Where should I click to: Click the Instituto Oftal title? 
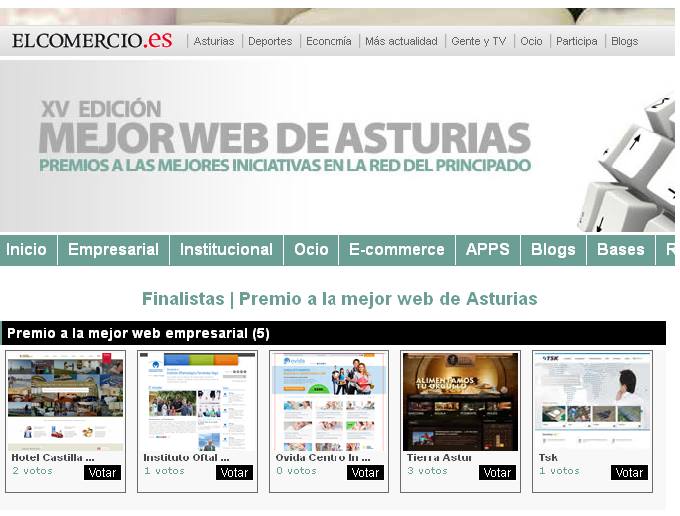point(186,457)
